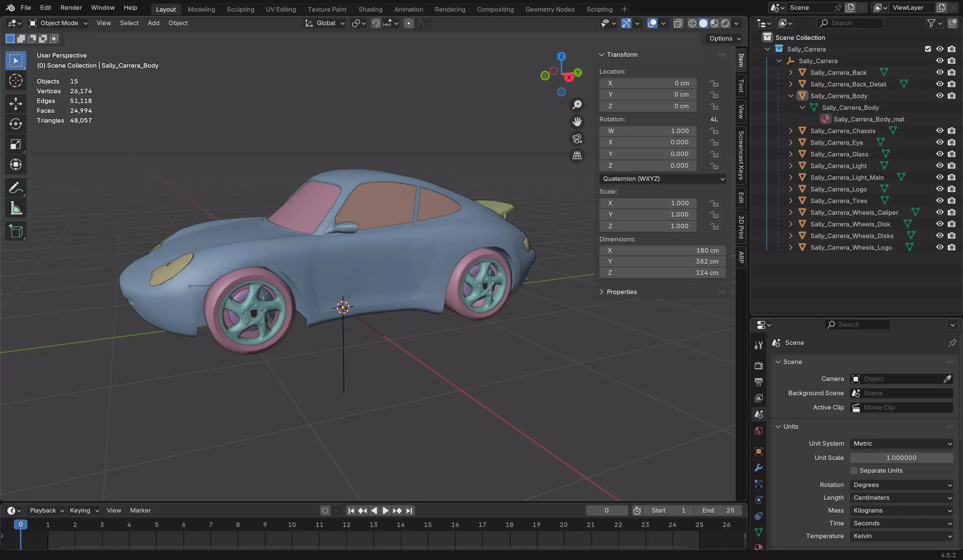Click the camera eyedropper icon
This screenshot has height=560, width=963.
click(947, 379)
